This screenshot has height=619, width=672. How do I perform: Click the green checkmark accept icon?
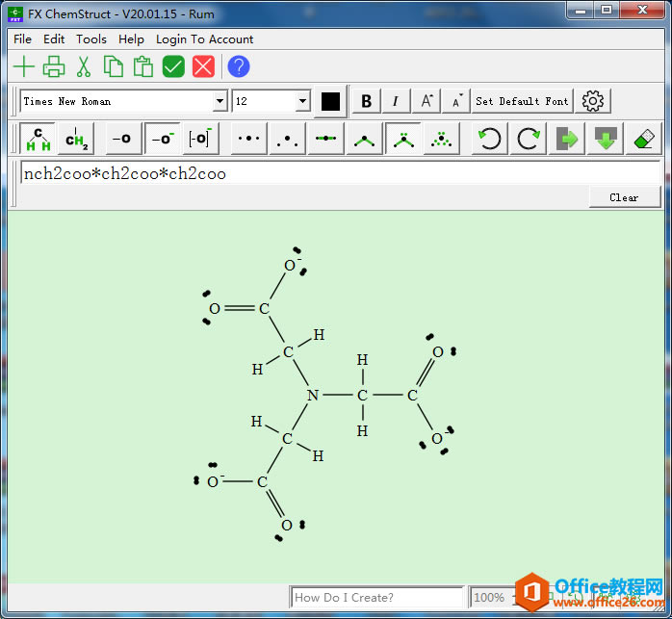click(173, 66)
